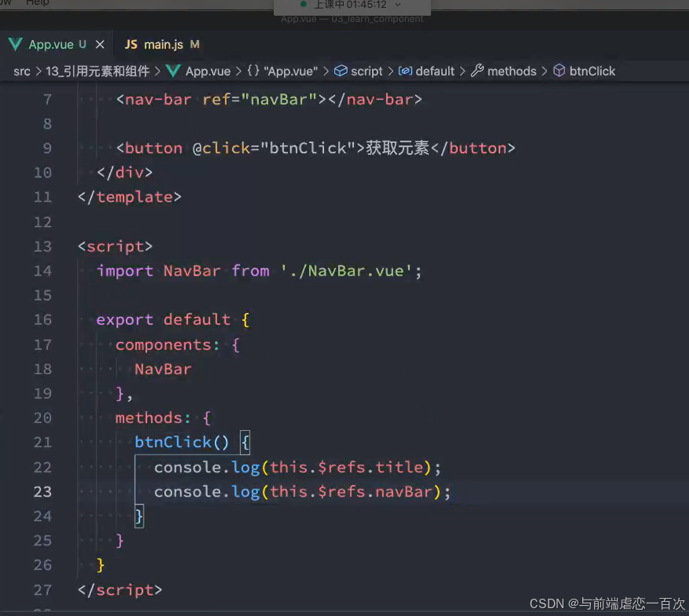Expand the chevron after src in breadcrumb
This screenshot has width=689, height=616.
38,71
